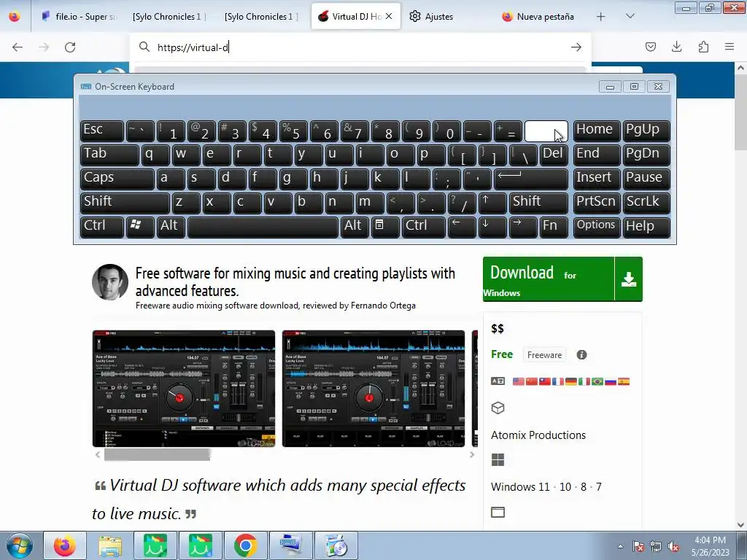Click the page scrollbar down arrow

(741, 525)
